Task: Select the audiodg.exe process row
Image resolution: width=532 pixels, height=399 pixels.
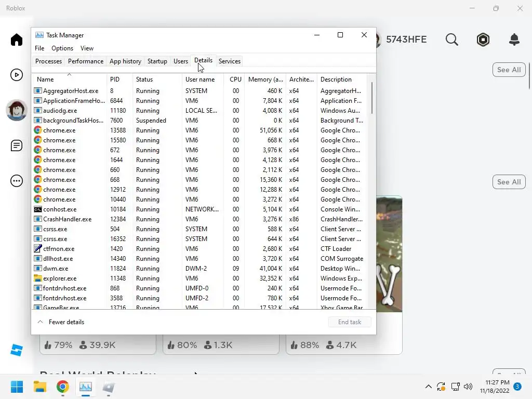Action: [200, 111]
